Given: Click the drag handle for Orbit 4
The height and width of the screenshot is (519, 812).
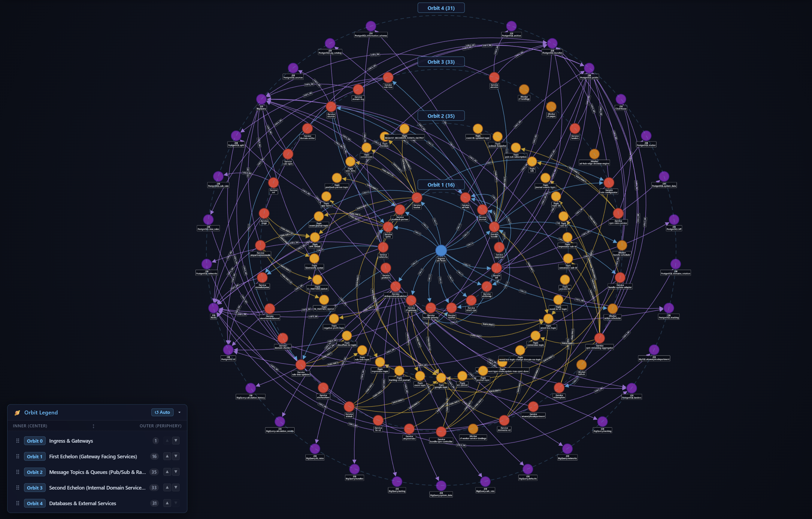Looking at the screenshot, I should click(17, 503).
